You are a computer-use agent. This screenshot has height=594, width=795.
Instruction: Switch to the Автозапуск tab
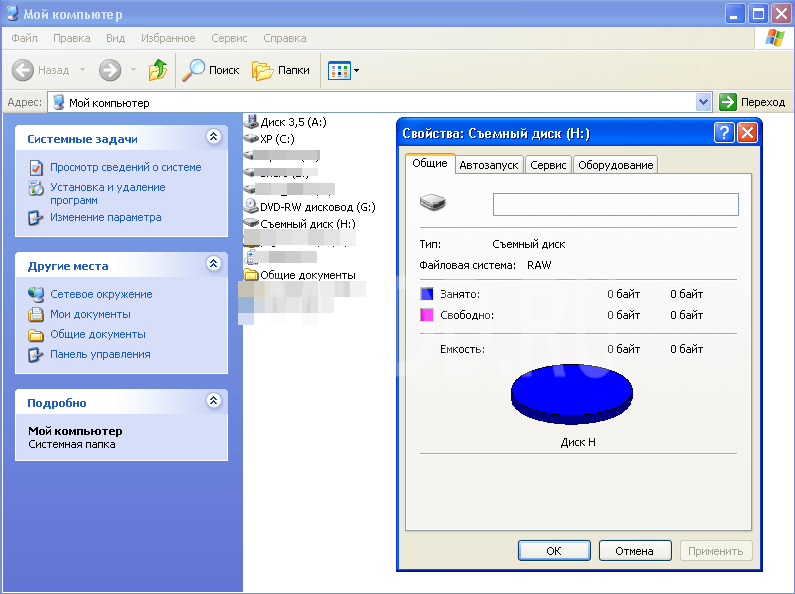point(489,165)
